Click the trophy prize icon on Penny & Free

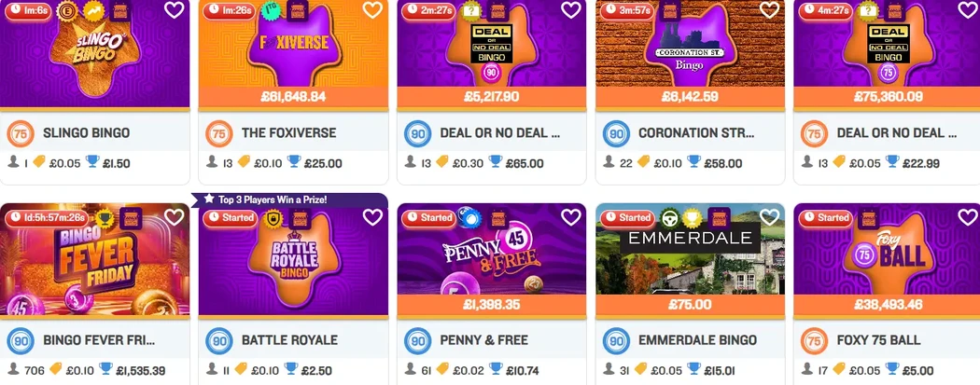496,369
